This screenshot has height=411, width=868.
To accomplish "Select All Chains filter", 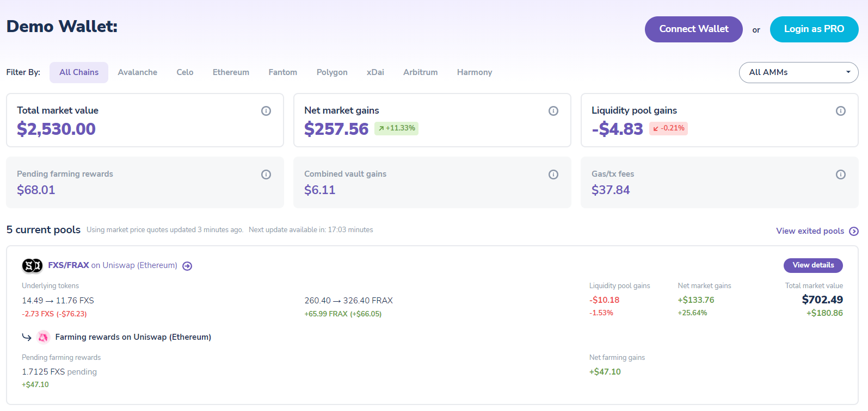I will 79,72.
